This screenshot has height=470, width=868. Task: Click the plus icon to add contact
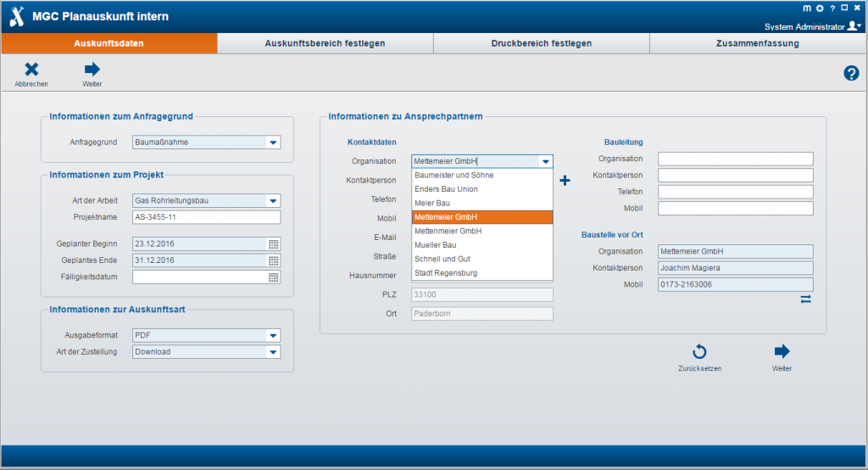tap(565, 181)
